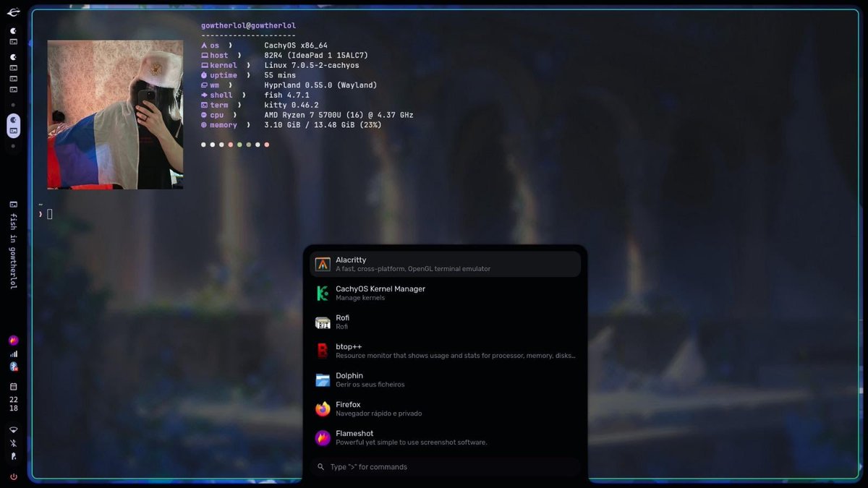Viewport: 868px width, 488px height.
Task: Launch Dolphin via its 'Gerir os seus ficheiros' text
Action: [x=370, y=385]
